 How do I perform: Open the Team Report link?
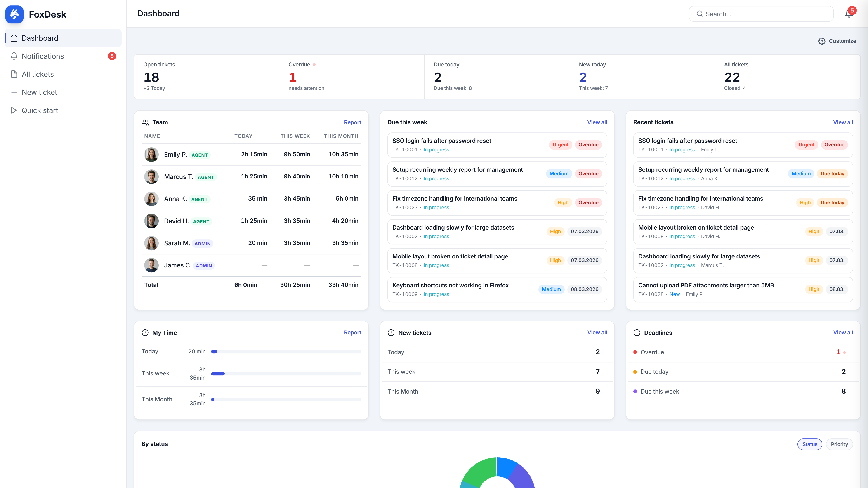(x=352, y=122)
